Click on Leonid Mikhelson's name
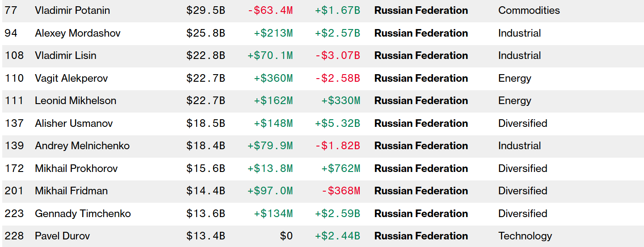This screenshot has width=644, height=247. 76,100
